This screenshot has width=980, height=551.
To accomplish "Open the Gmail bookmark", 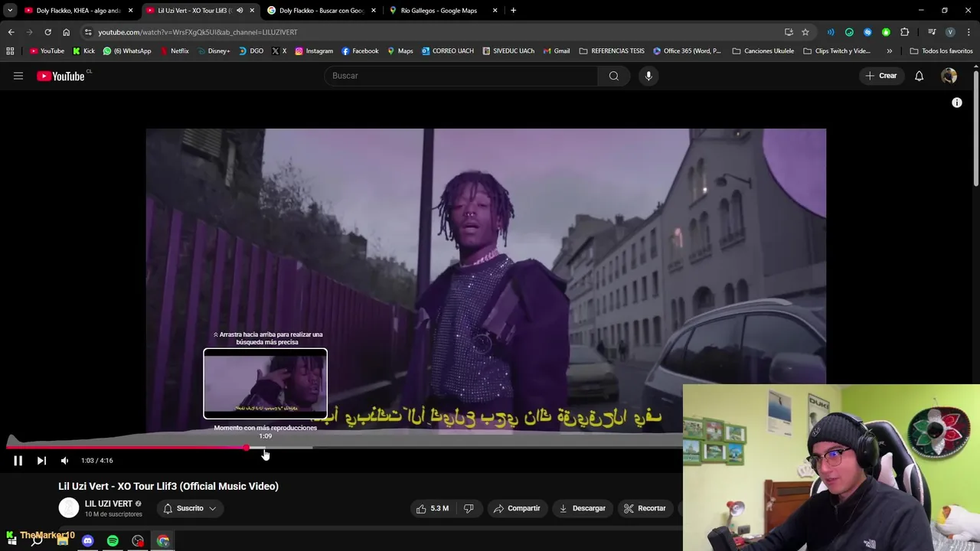I will click(x=557, y=51).
